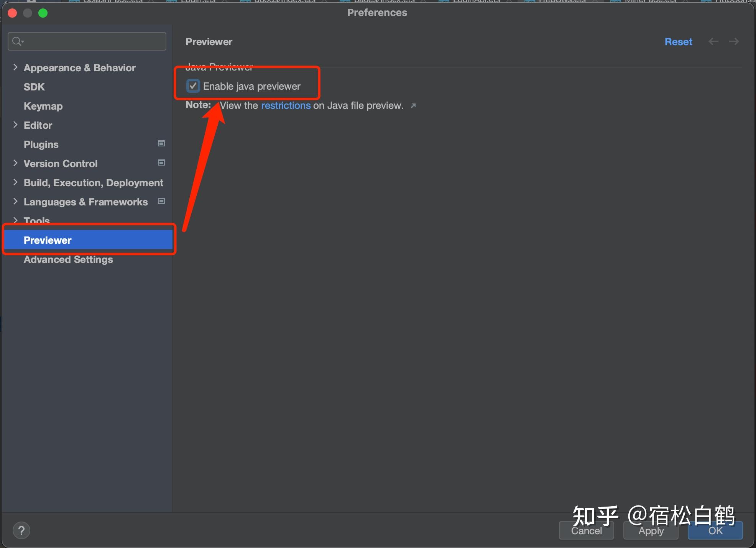Click the external link arrow icon
Screen dimensions: 756x548
point(413,106)
